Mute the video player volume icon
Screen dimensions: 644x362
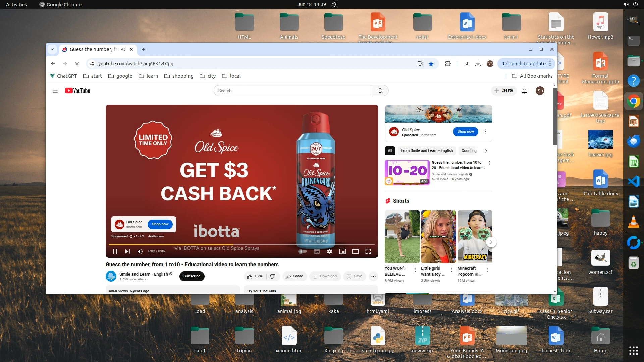pyautogui.click(x=140, y=251)
